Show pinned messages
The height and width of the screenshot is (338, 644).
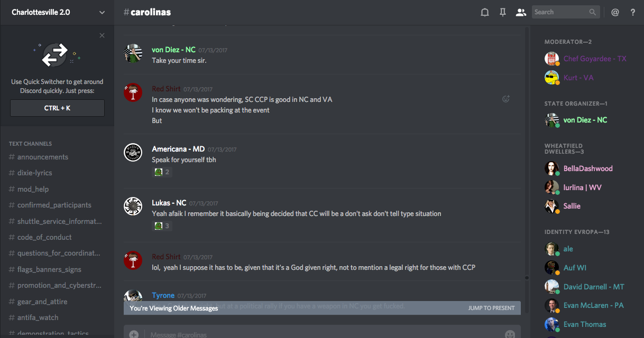coord(502,12)
